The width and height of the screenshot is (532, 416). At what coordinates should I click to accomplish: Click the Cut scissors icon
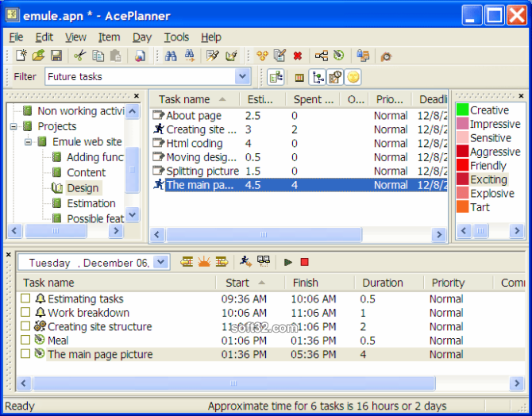(80, 56)
